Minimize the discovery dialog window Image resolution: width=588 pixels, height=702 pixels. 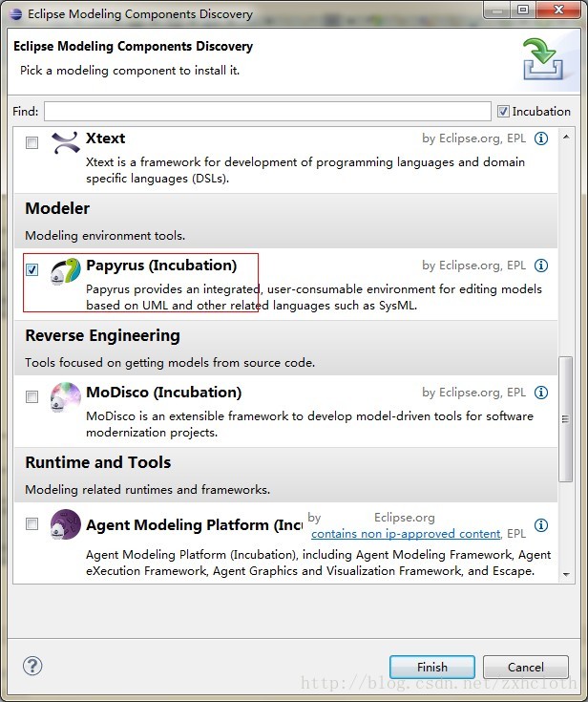click(x=497, y=10)
